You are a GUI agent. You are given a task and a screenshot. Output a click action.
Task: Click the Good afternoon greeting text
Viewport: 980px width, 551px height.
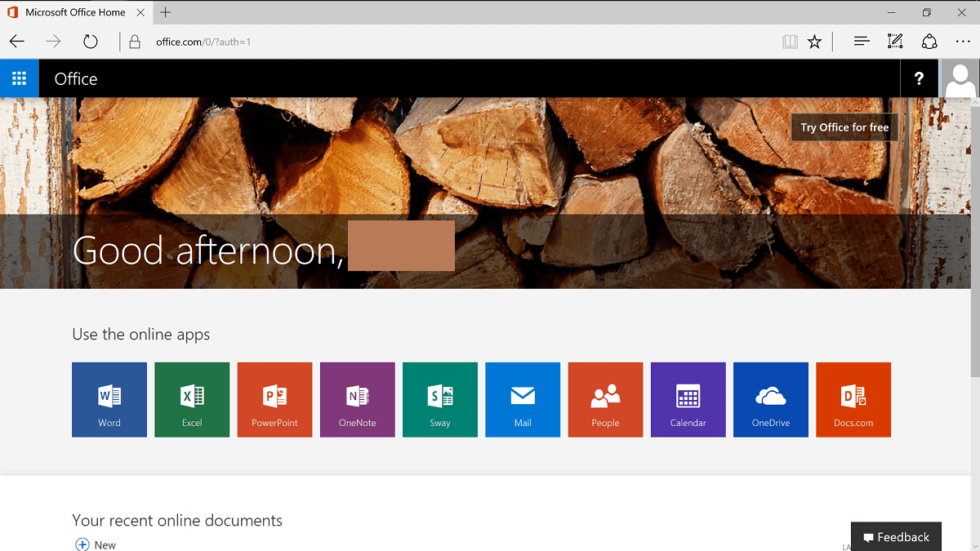[x=208, y=249]
